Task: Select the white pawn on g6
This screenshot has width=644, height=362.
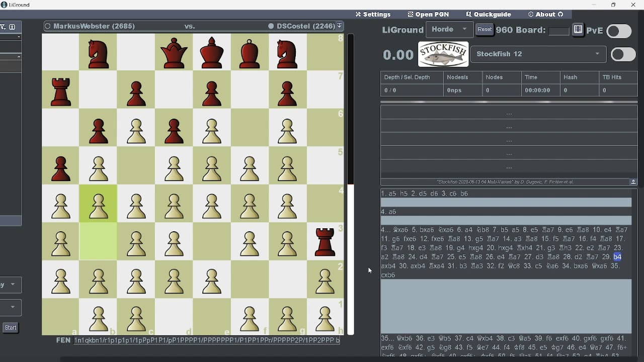Action: point(288,131)
